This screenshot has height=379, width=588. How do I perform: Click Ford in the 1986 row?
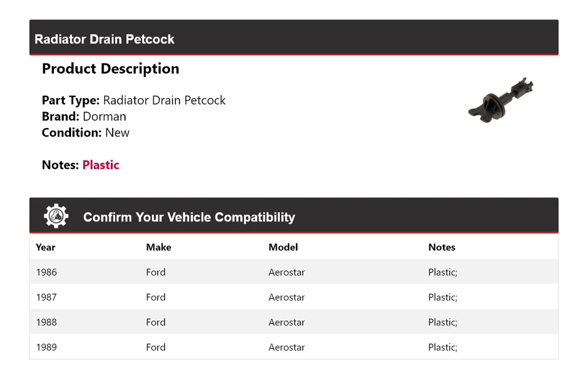(156, 272)
